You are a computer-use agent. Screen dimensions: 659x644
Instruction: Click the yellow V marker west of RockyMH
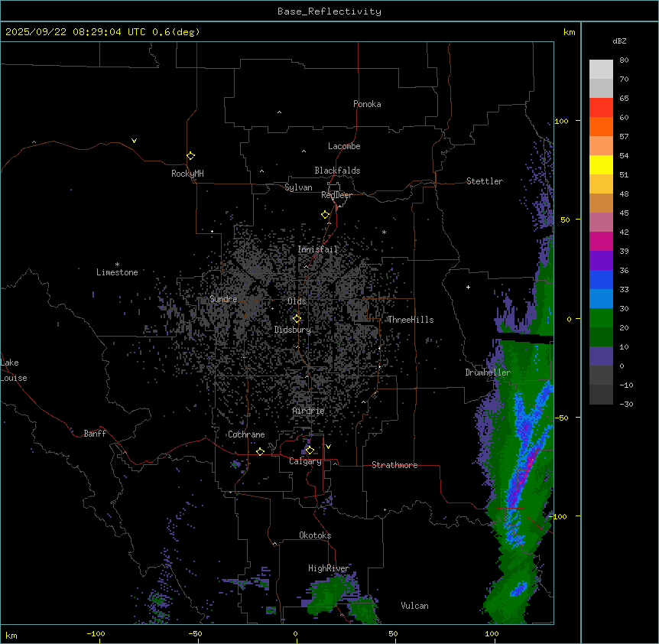click(x=134, y=141)
